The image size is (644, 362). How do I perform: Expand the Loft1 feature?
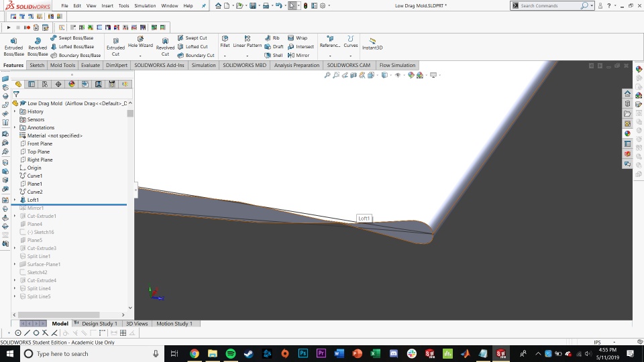click(15, 200)
